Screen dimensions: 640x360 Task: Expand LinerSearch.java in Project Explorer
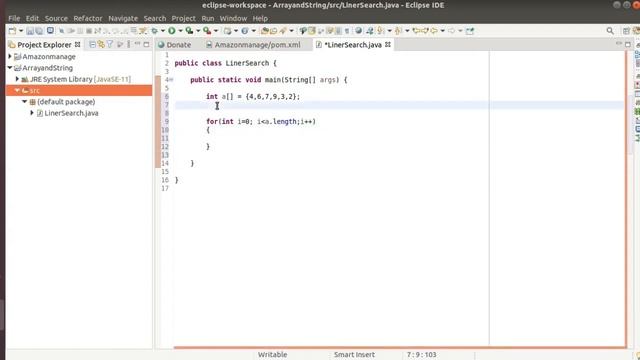[32, 113]
